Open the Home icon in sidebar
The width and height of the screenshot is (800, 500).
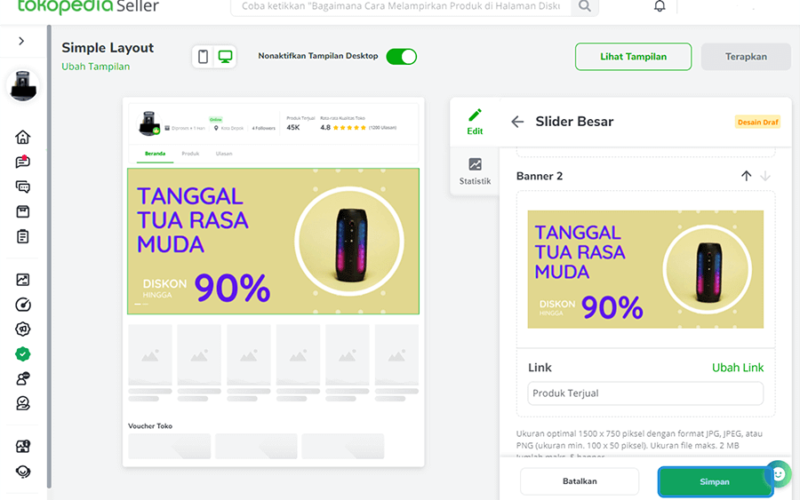[x=22, y=137]
